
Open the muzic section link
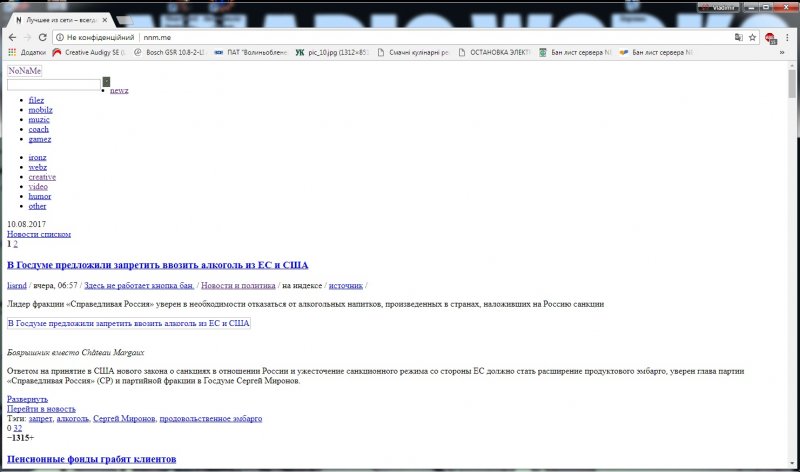[x=39, y=119]
